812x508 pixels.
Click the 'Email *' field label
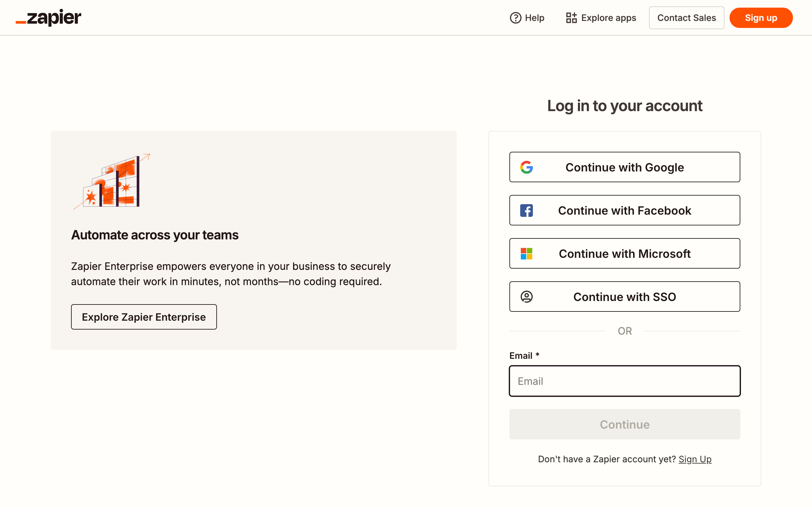(524, 356)
